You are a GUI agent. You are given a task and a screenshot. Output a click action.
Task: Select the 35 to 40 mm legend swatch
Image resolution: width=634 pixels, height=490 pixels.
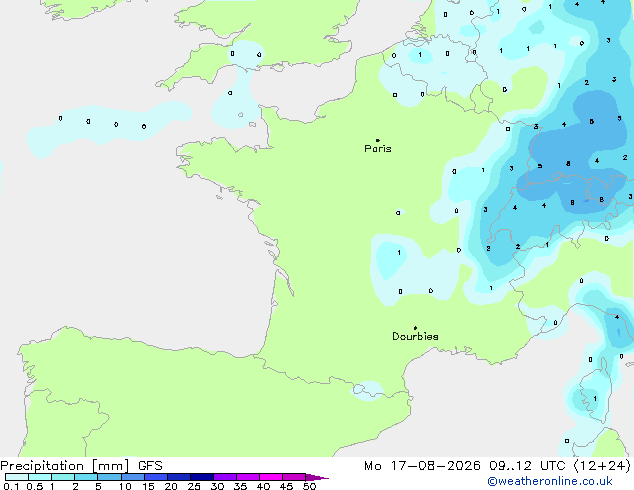248,477
